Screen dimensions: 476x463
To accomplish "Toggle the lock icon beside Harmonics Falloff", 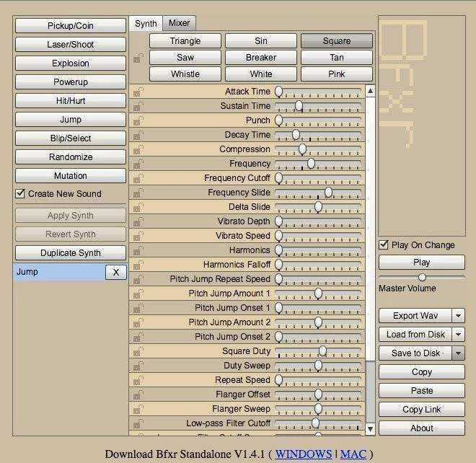I will (x=138, y=265).
